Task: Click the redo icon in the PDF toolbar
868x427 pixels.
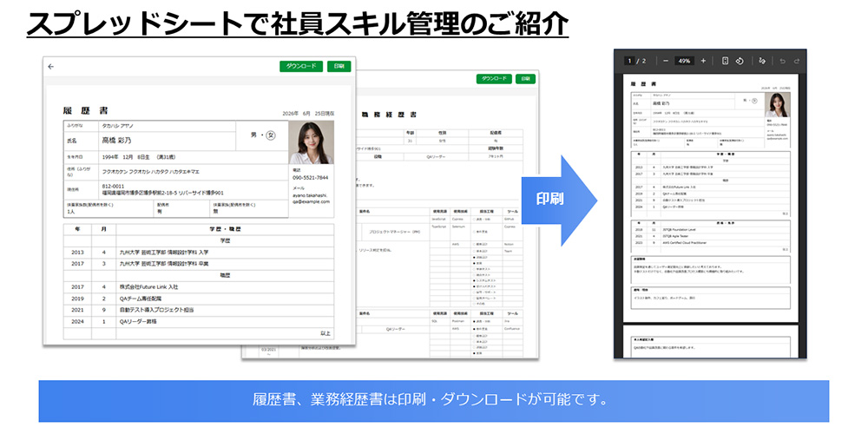Action: click(x=797, y=61)
